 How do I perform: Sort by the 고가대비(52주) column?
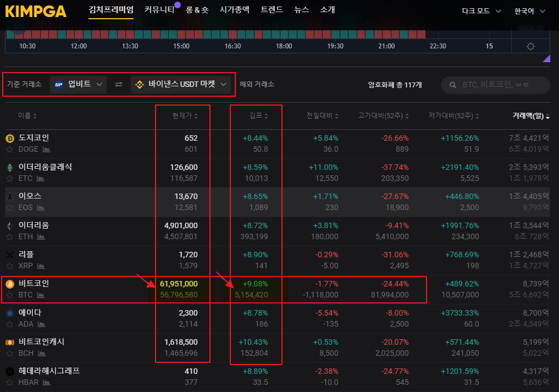click(383, 115)
